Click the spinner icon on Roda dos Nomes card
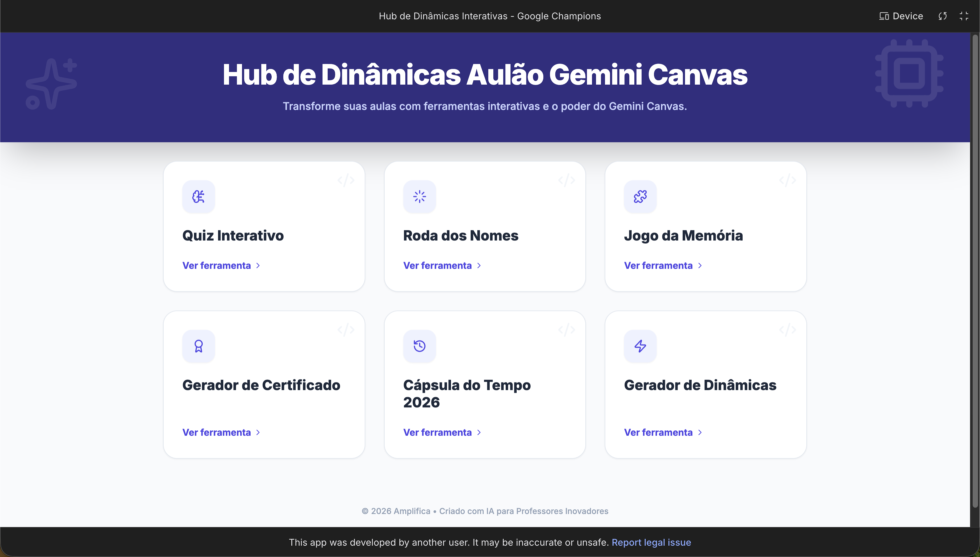 (x=419, y=197)
